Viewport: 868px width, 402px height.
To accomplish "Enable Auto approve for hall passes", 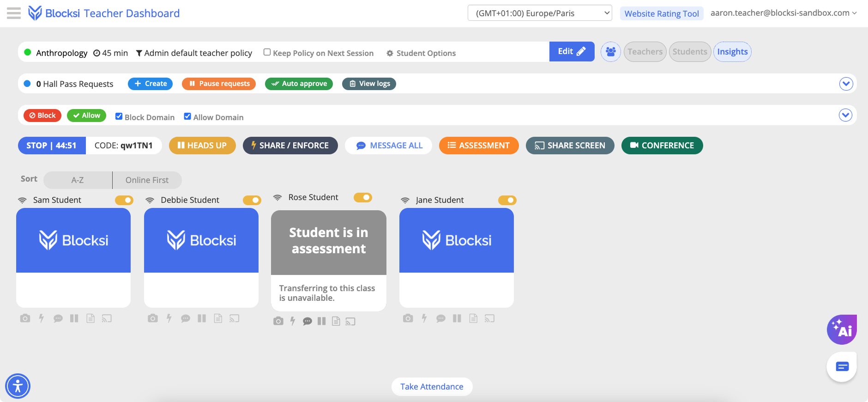I will [299, 84].
